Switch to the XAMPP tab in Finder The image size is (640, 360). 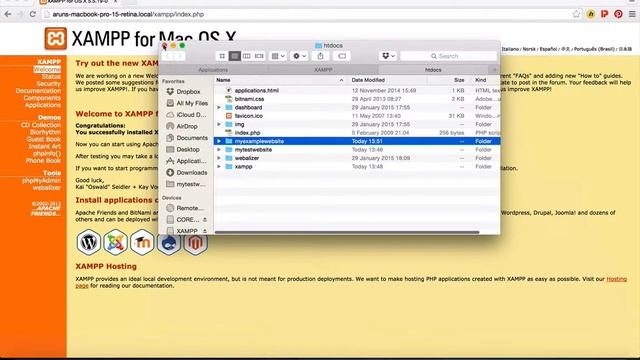pyautogui.click(x=323, y=70)
